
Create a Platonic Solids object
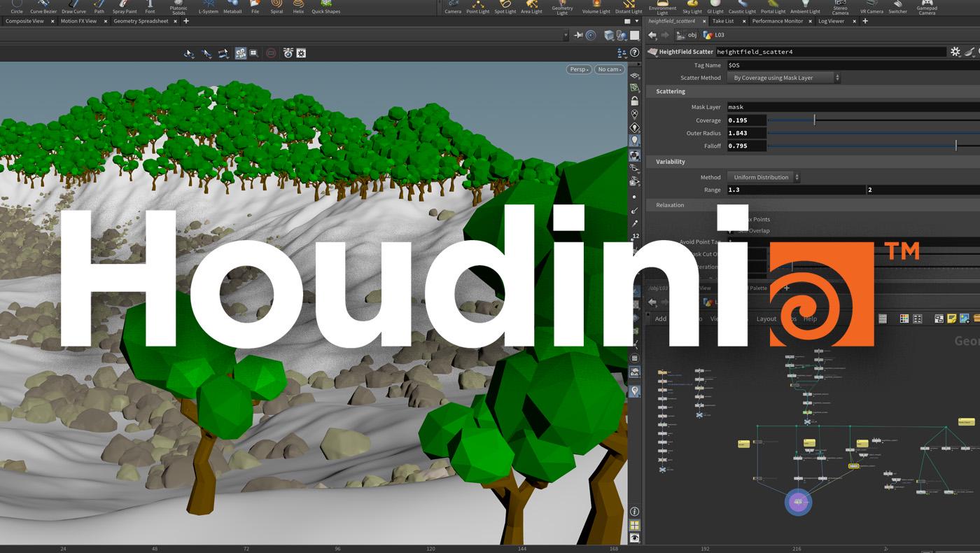(x=178, y=7)
